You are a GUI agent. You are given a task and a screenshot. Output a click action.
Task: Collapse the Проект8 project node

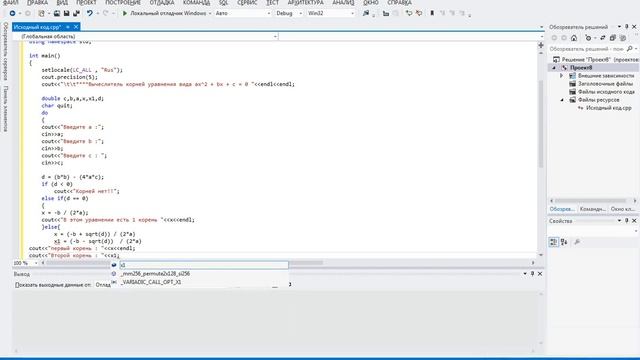click(554, 68)
